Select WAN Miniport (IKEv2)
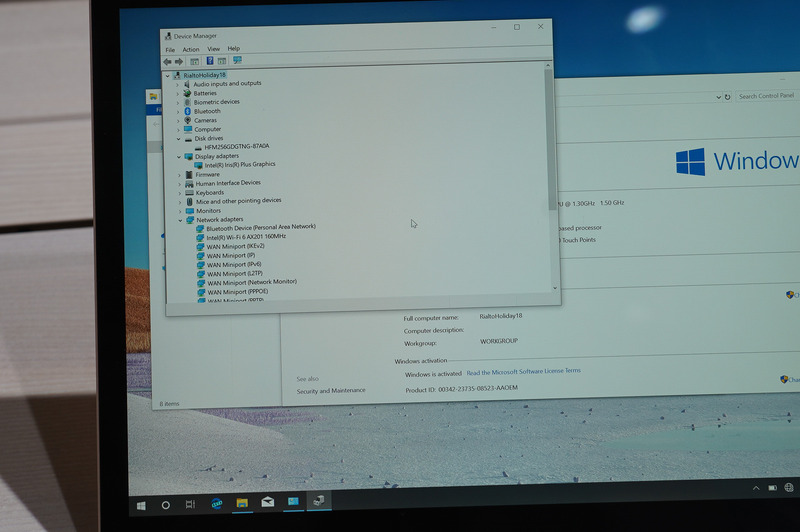 tap(235, 246)
